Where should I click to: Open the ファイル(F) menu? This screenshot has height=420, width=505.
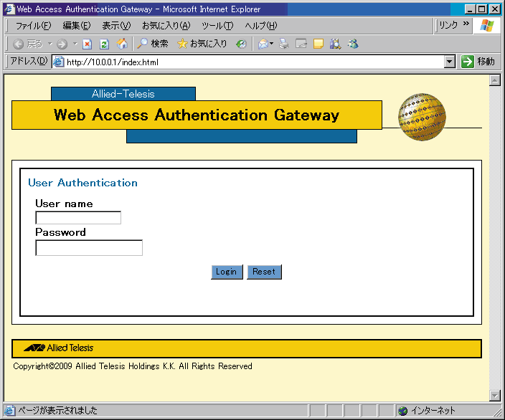33,25
